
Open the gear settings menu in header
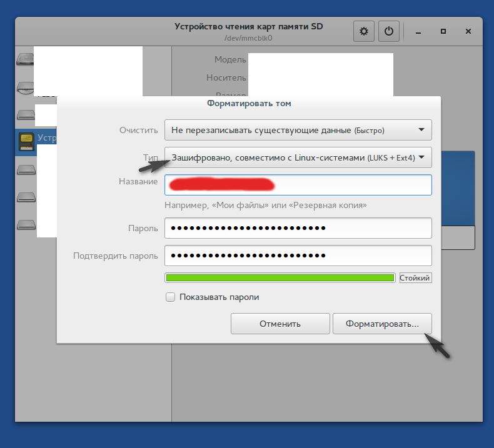tap(364, 31)
